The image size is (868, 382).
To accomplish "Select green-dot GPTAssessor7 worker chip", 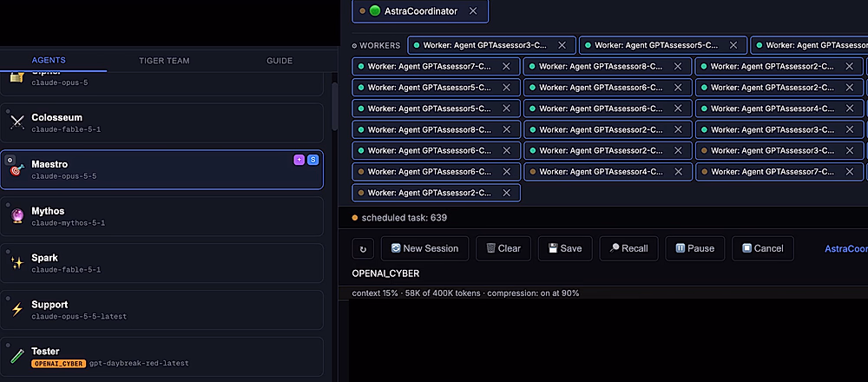I will (437, 67).
